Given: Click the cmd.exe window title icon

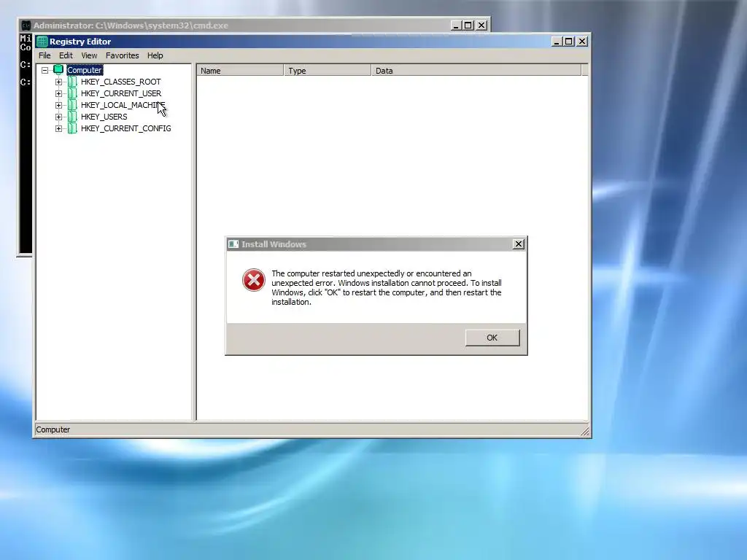Looking at the screenshot, I should pos(26,26).
